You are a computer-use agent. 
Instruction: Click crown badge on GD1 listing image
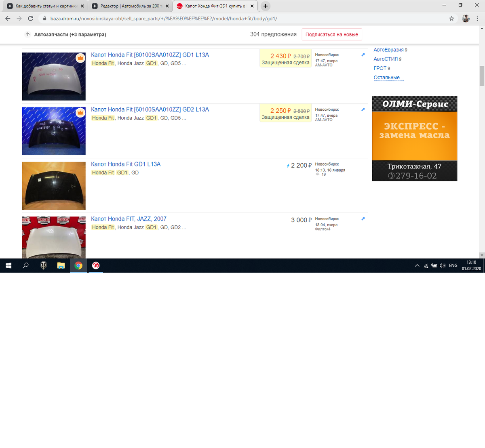pyautogui.click(x=80, y=58)
